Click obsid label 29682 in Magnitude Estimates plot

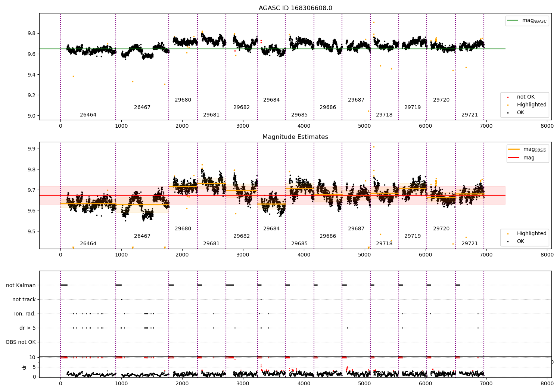[x=242, y=236]
